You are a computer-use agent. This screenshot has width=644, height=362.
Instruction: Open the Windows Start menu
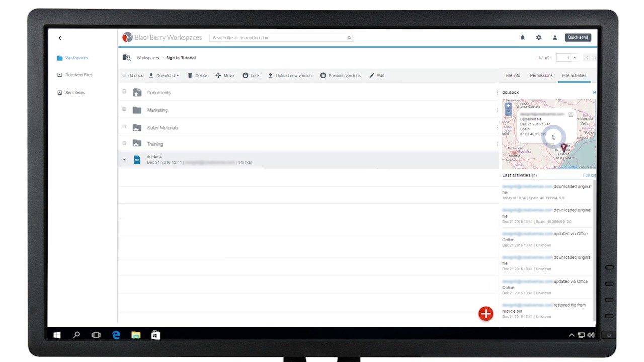[x=57, y=335]
